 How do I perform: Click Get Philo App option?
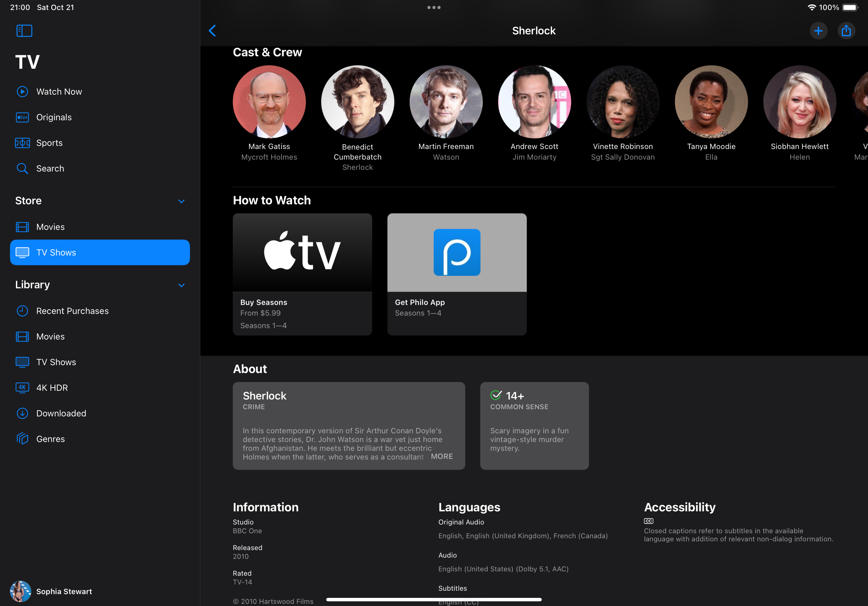[457, 313]
